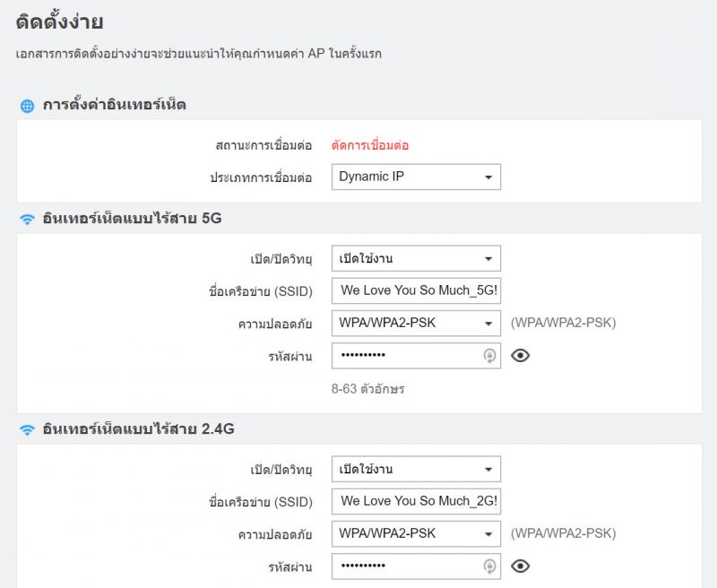Show the 5G password with eye icon
Image resolution: width=717 pixels, height=588 pixels.
pyautogui.click(x=520, y=355)
